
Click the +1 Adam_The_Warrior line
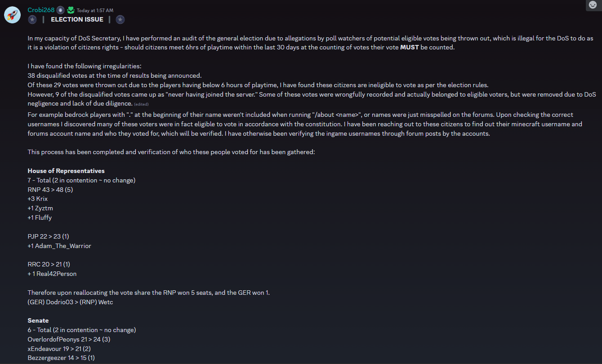coord(59,246)
